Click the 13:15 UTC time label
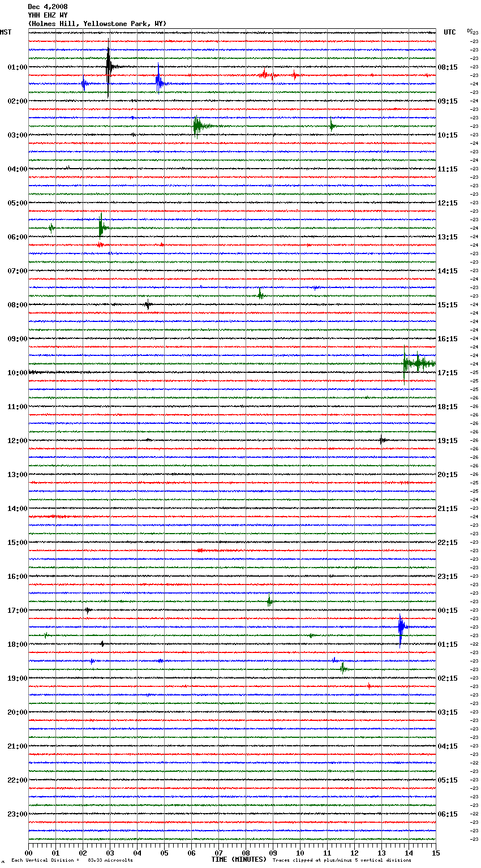The height and width of the screenshot is (868, 481). click(x=448, y=237)
